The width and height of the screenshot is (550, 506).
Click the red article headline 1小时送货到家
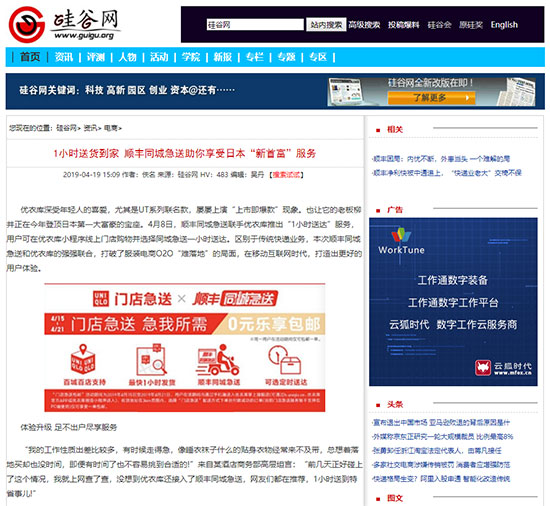tap(185, 153)
